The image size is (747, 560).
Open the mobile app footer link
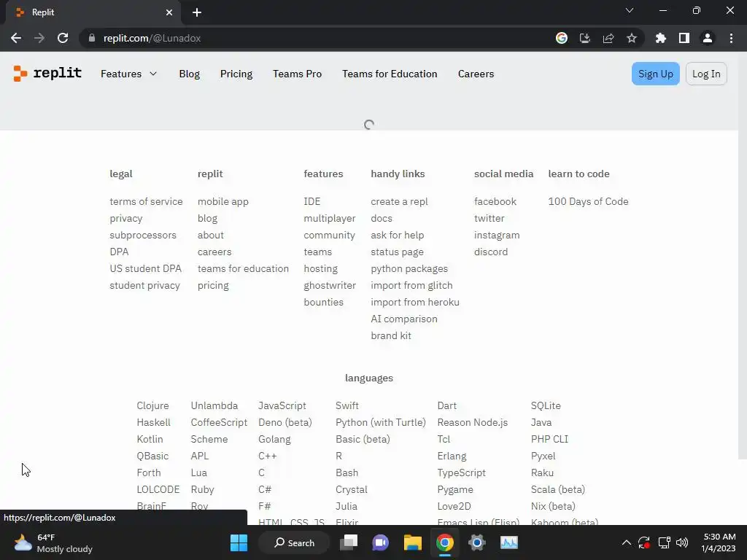(223, 201)
